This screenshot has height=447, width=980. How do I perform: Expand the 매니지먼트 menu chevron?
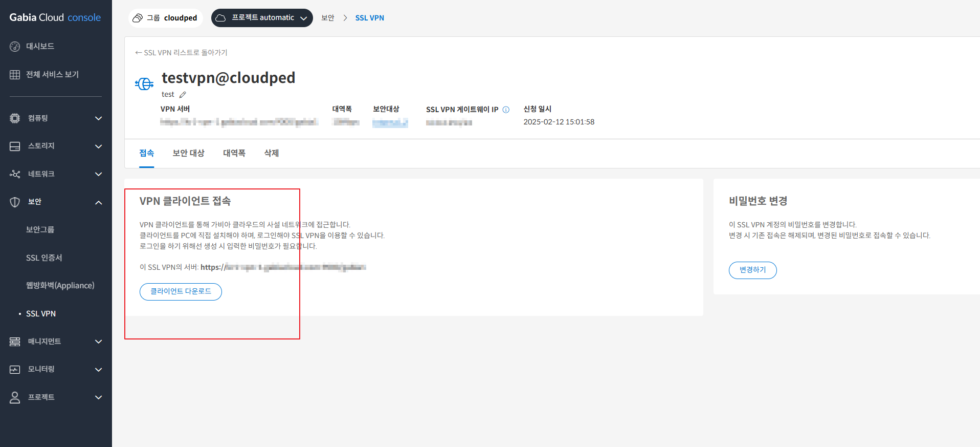tap(99, 342)
